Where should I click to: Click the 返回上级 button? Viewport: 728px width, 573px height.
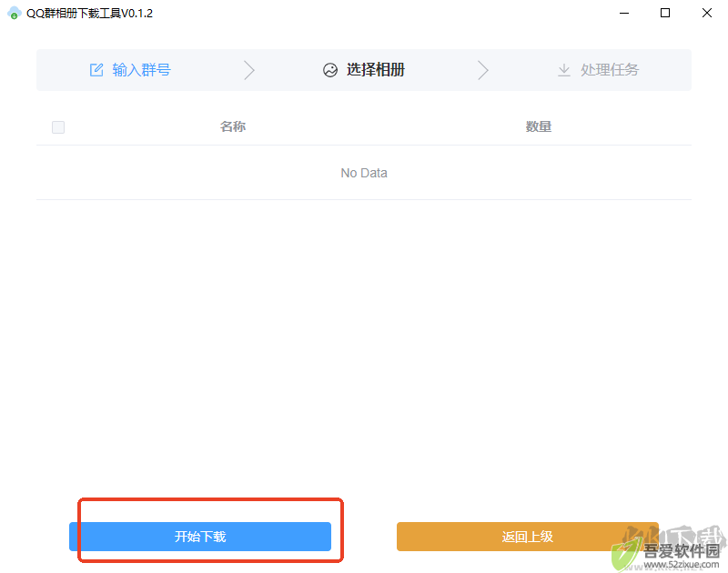528,537
